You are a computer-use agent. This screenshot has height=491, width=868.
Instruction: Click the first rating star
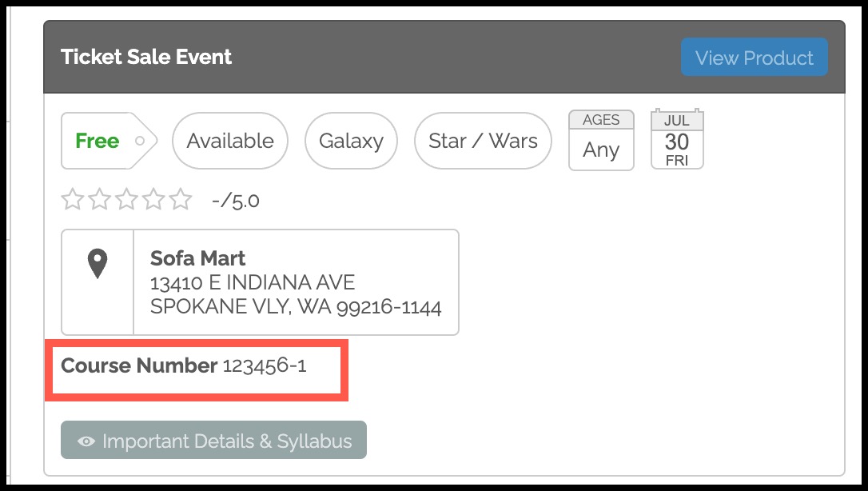pyautogui.click(x=73, y=199)
